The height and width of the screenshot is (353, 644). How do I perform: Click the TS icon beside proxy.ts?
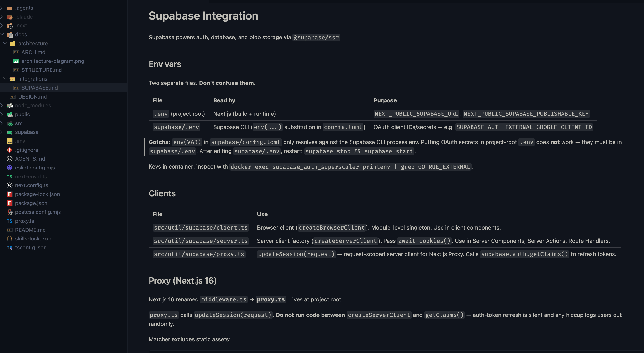pos(10,221)
